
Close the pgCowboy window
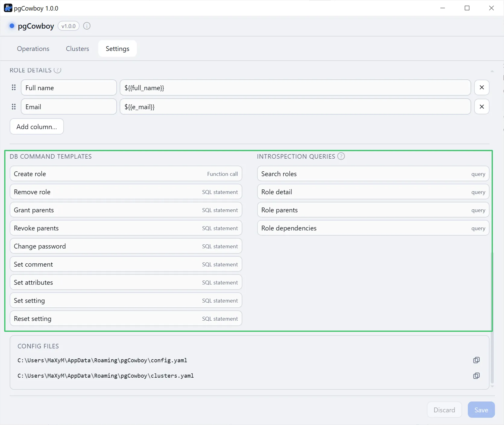(x=491, y=8)
